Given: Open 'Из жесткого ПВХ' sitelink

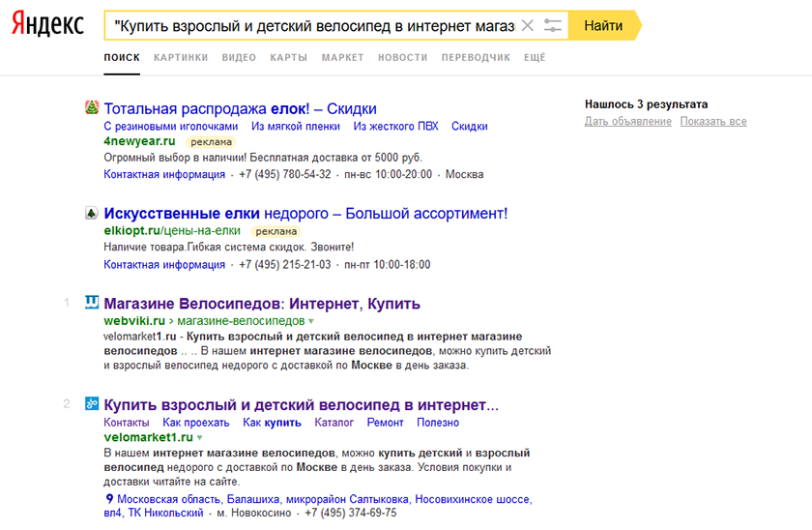Looking at the screenshot, I should (395, 127).
